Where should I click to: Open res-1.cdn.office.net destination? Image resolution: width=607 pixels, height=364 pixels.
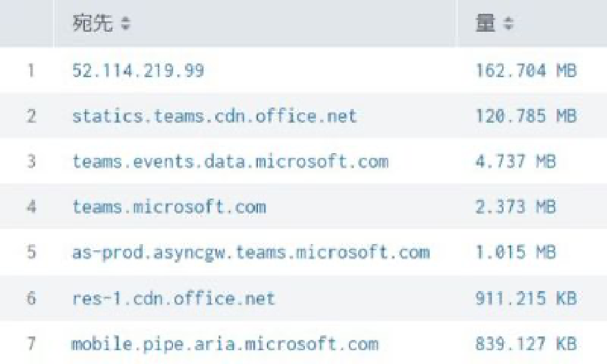174,298
